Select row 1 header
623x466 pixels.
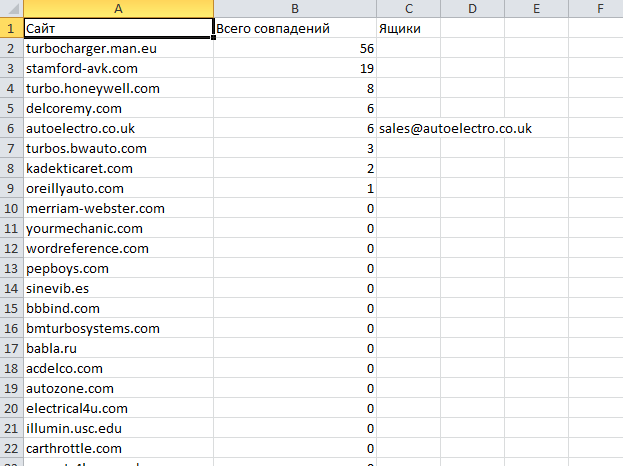pos(12,28)
